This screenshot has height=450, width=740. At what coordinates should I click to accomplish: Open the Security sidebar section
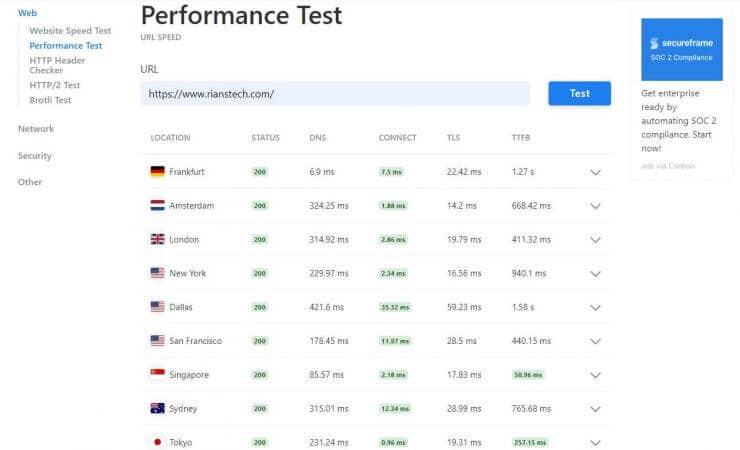34,156
